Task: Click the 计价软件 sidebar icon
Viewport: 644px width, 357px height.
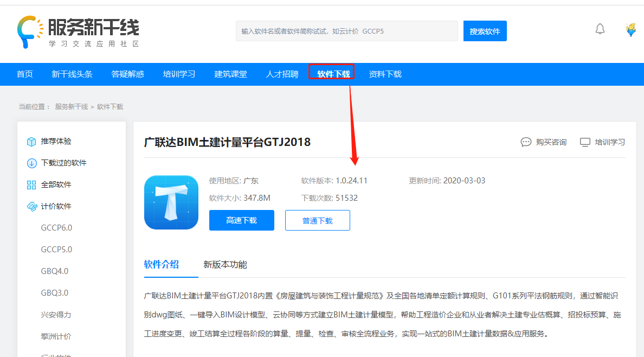Action: tap(31, 207)
